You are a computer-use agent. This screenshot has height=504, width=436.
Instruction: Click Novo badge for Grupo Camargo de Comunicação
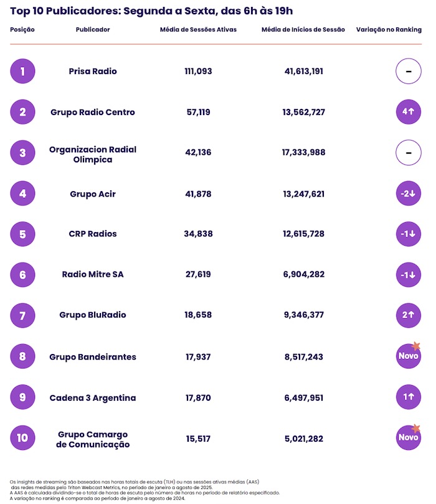409,438
